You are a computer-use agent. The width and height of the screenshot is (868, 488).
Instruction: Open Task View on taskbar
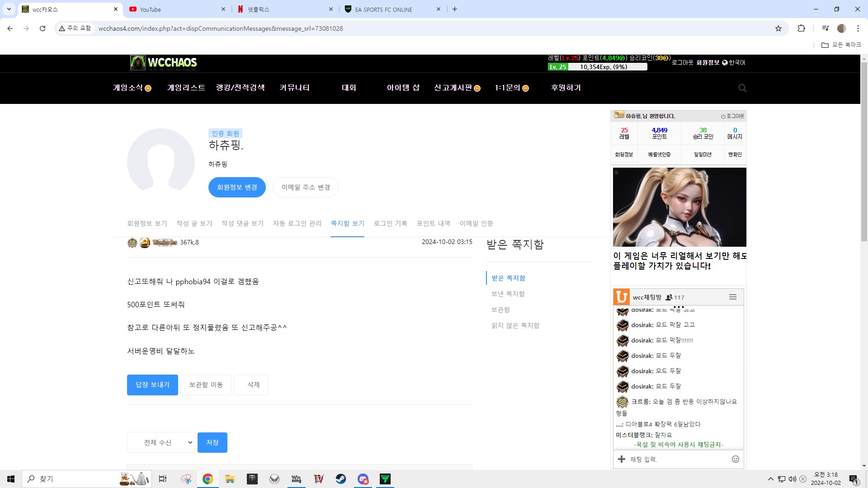tap(163, 479)
